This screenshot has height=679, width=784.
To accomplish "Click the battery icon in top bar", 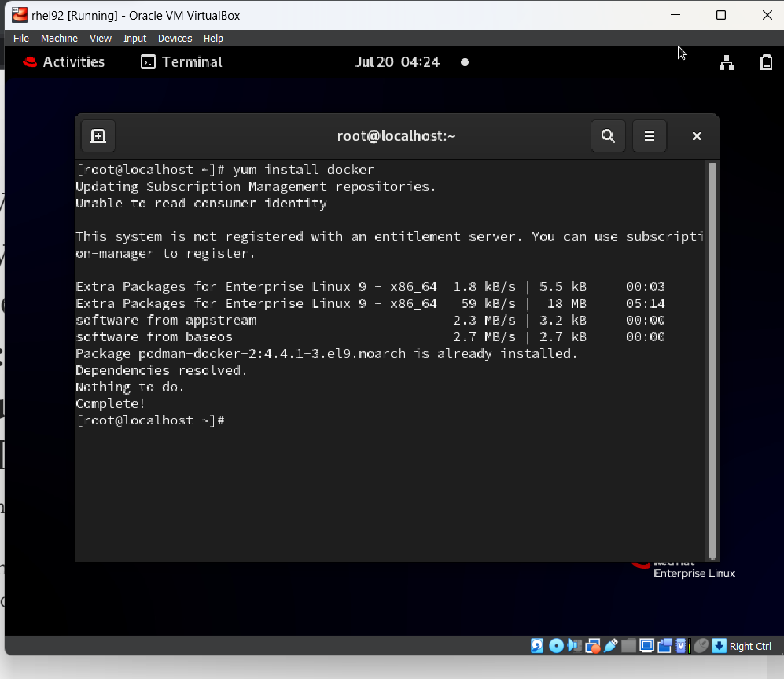I will (x=766, y=62).
